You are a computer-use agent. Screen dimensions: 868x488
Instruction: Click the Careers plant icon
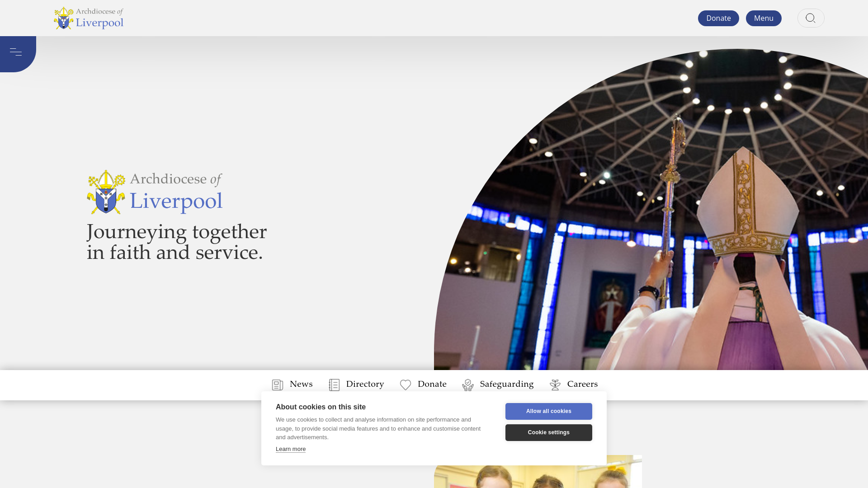click(x=555, y=385)
